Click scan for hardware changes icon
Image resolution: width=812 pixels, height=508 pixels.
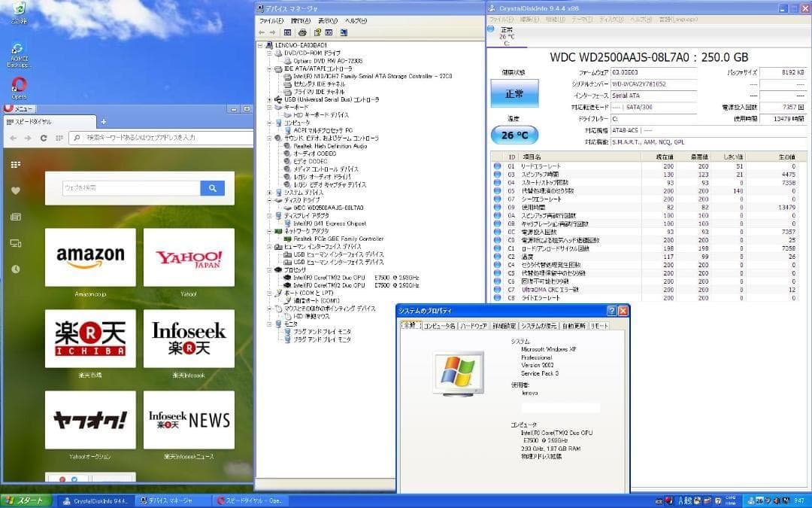point(344,32)
